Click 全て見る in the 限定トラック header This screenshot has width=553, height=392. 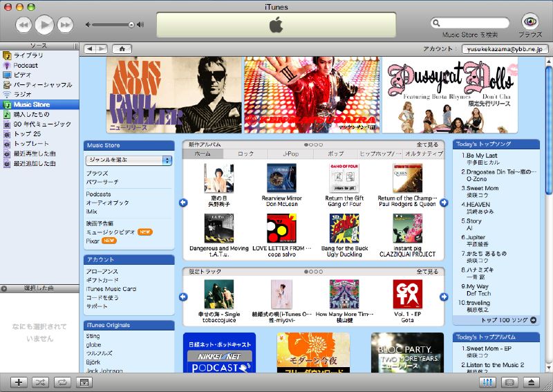(427, 272)
